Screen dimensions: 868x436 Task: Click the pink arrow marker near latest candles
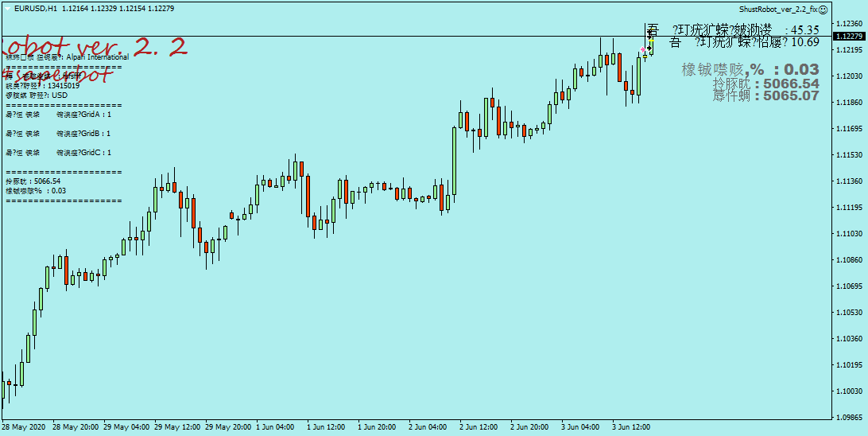(642, 50)
